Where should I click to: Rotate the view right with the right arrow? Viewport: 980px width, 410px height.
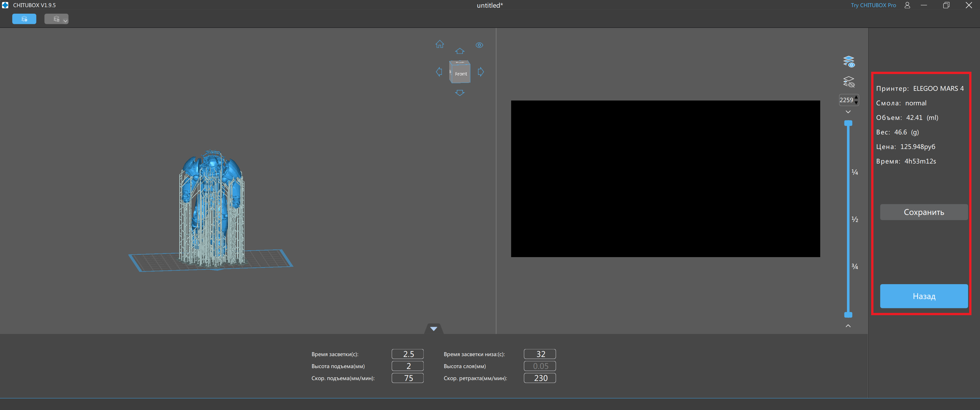point(481,72)
